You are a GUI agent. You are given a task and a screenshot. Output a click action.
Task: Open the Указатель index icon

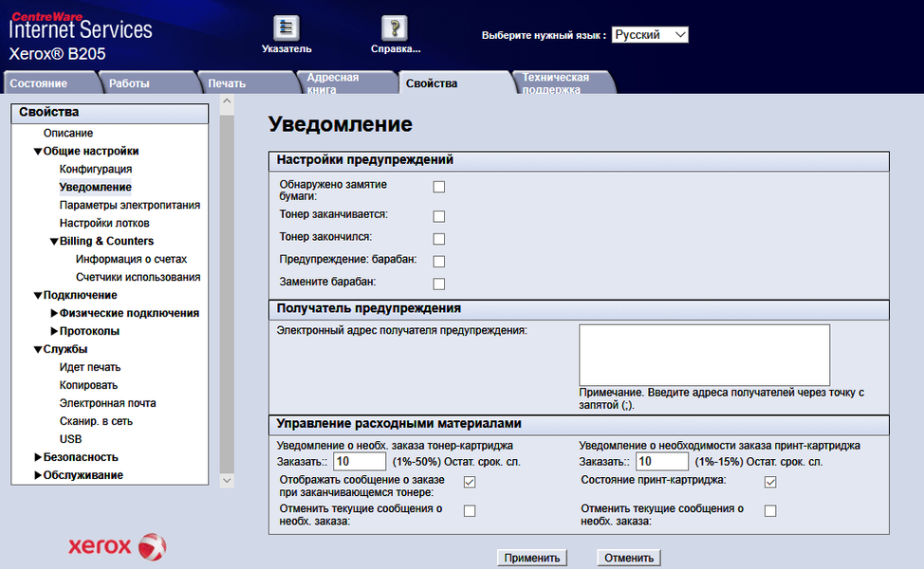coord(286,28)
